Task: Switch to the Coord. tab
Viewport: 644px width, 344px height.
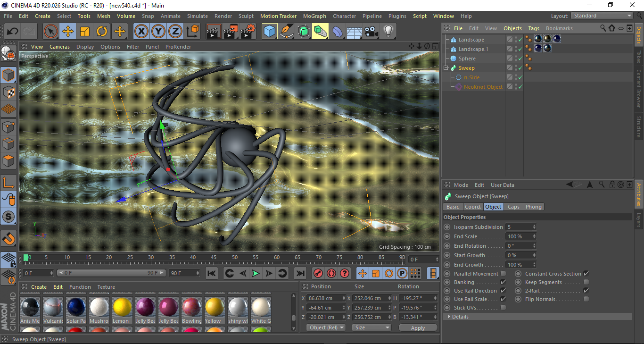Action: point(473,207)
